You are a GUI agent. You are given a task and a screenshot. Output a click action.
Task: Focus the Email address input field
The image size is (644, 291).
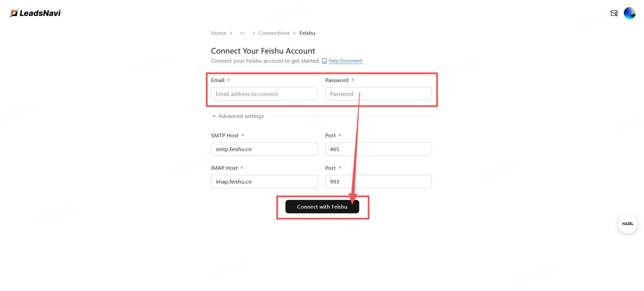pyautogui.click(x=264, y=94)
